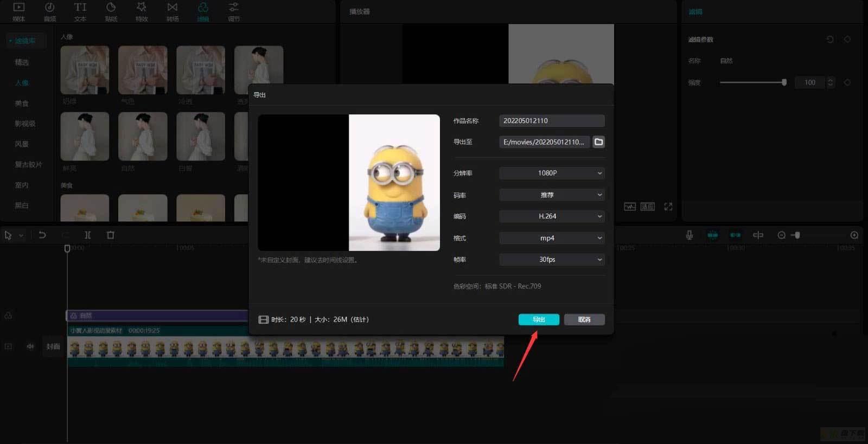Select the 美食 filter category
The image size is (868, 444).
(x=22, y=103)
